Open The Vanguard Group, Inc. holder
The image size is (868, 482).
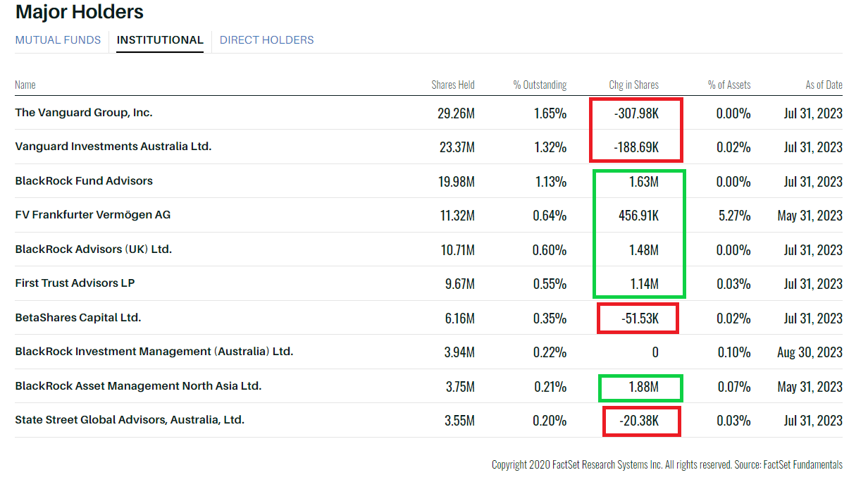[84, 113]
